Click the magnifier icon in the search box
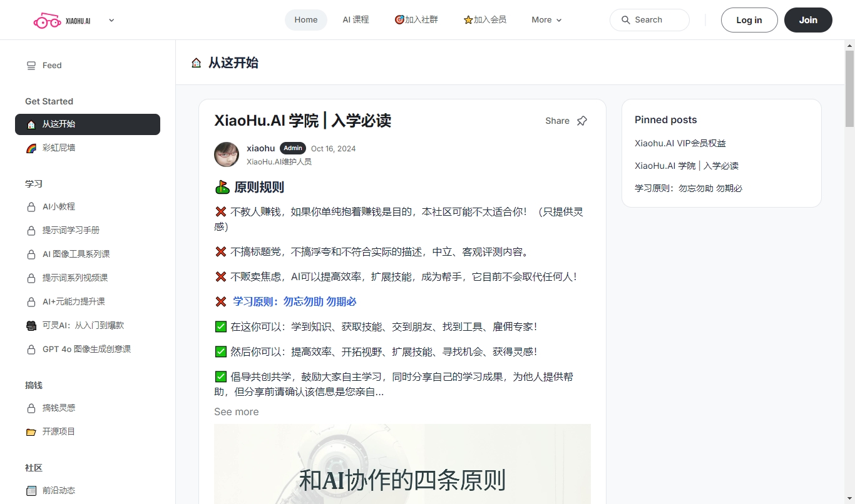The image size is (855, 504). click(625, 20)
